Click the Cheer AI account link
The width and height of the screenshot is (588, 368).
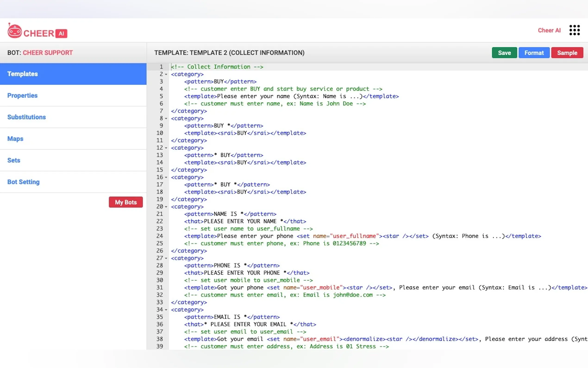[549, 30]
